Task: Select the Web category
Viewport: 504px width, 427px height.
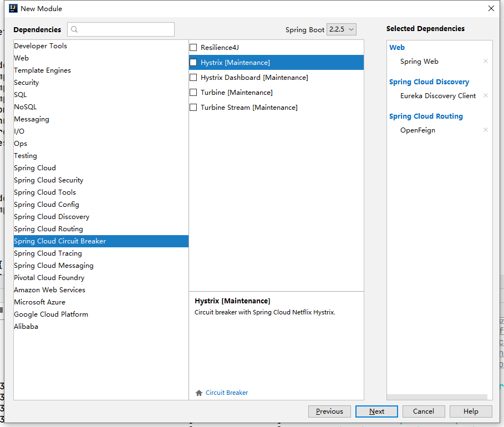Action: [101, 58]
